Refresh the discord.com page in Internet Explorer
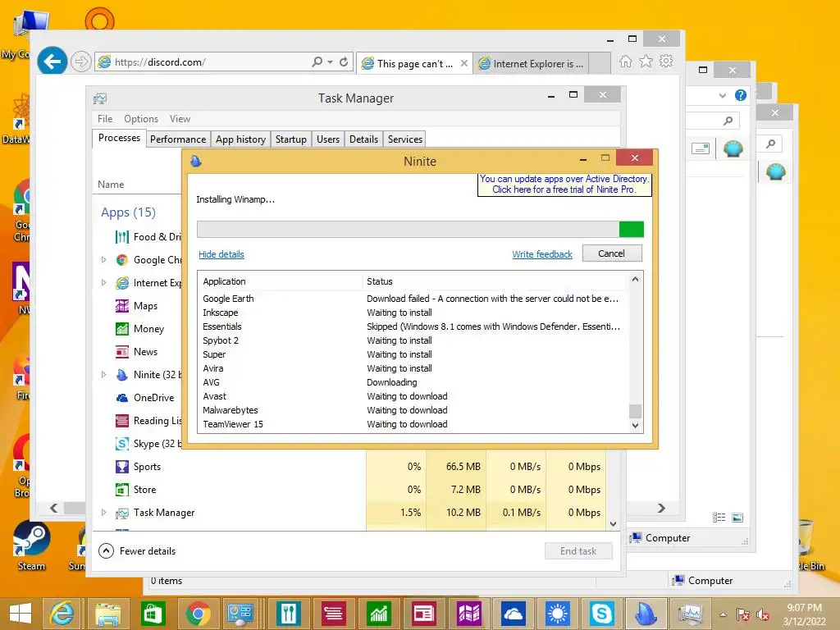The image size is (840, 630). click(344, 62)
